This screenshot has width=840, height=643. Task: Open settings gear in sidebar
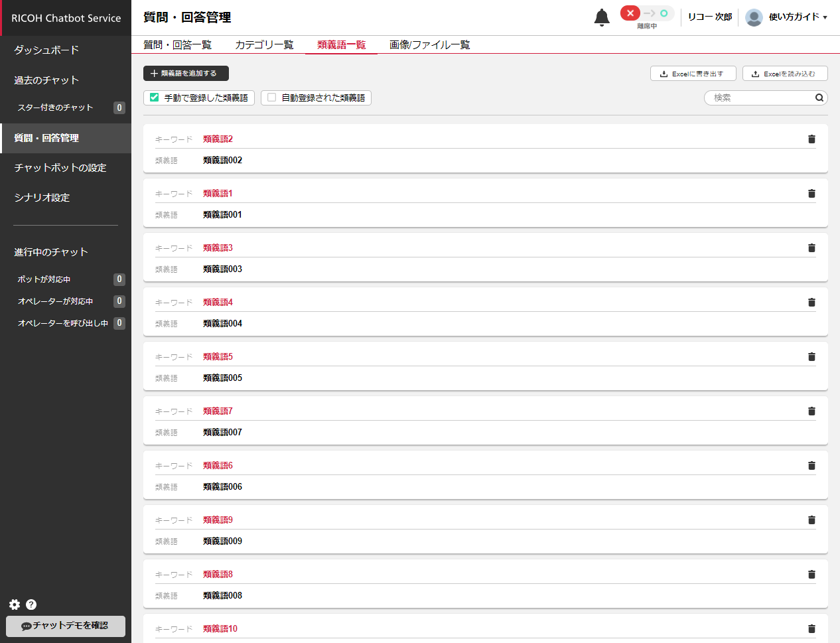pyautogui.click(x=15, y=605)
